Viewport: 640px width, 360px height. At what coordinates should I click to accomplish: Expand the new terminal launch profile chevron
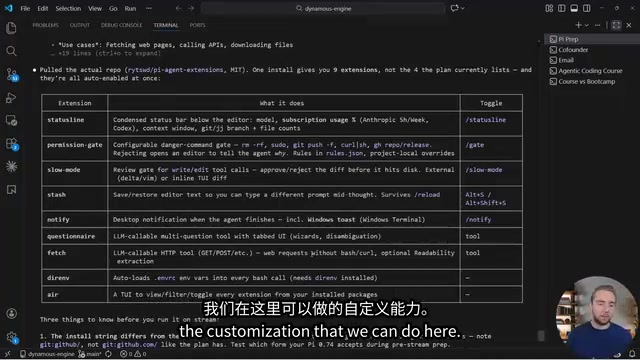pos(587,25)
